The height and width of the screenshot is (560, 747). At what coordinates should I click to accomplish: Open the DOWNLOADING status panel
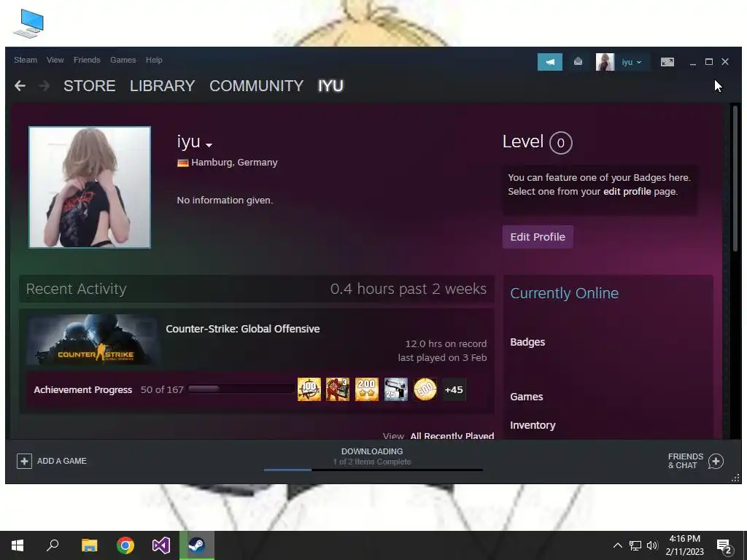[372, 456]
